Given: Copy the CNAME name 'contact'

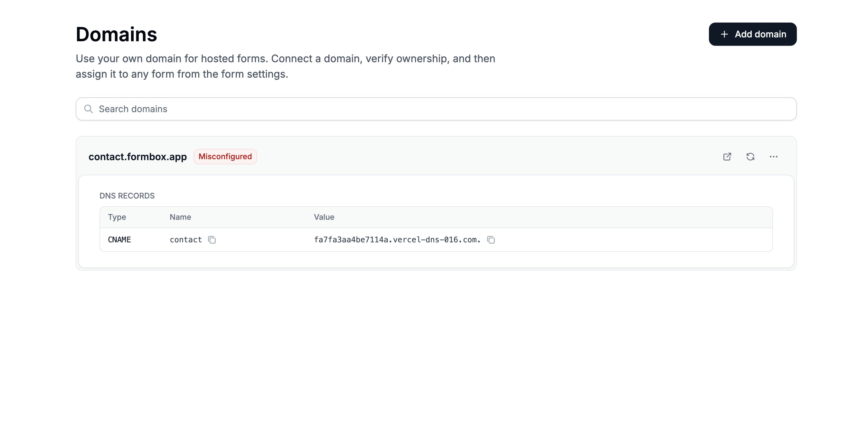Looking at the screenshot, I should point(212,240).
